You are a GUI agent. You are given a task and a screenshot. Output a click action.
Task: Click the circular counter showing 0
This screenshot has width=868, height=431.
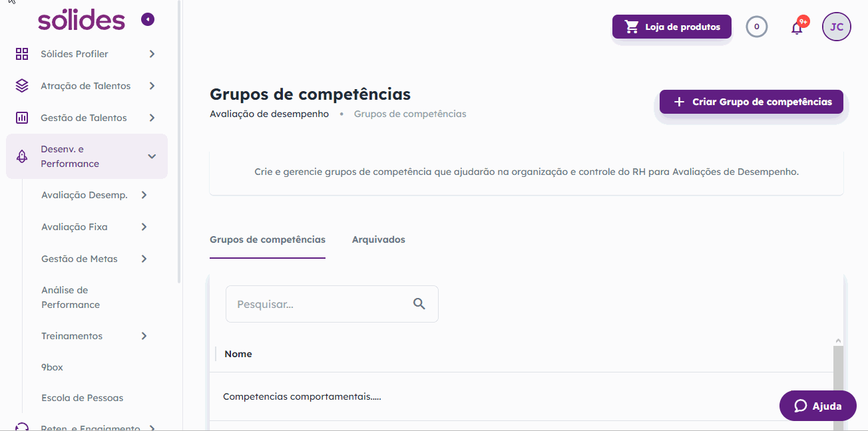[757, 27]
